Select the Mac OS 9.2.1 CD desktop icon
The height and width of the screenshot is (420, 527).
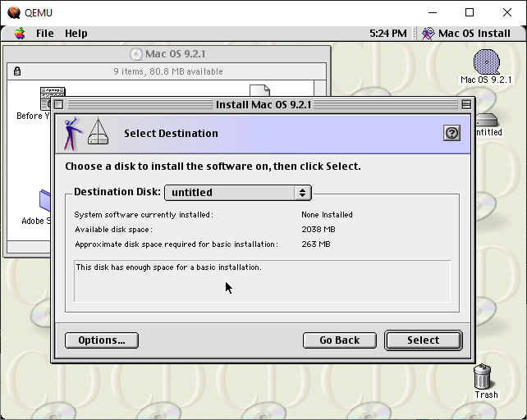coord(486,63)
